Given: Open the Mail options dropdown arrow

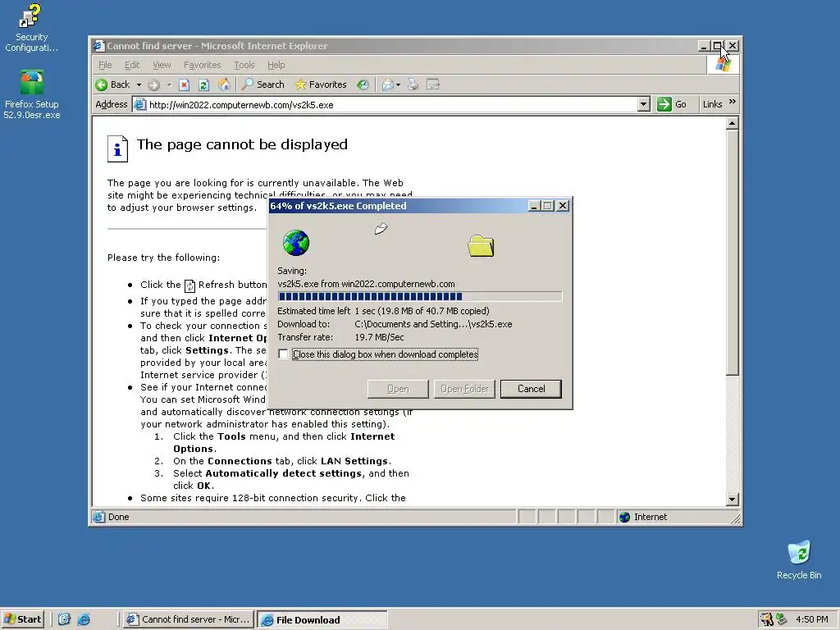Looking at the screenshot, I should 398,84.
